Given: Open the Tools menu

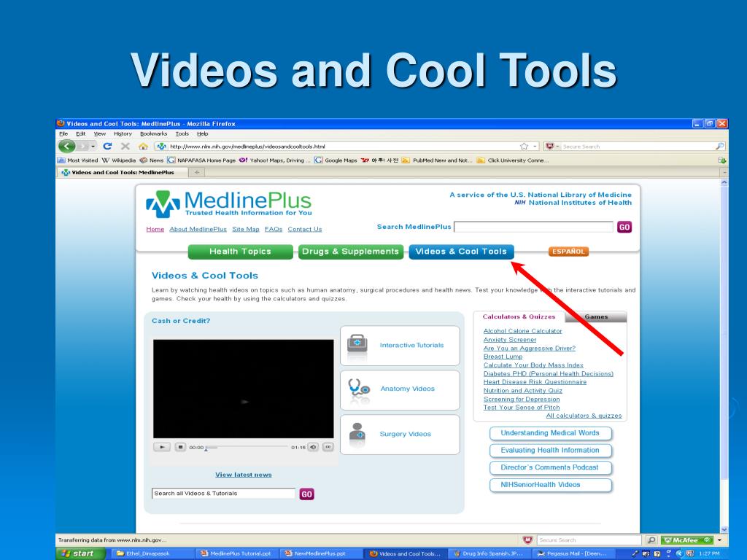Looking at the screenshot, I should pyautogui.click(x=182, y=134).
